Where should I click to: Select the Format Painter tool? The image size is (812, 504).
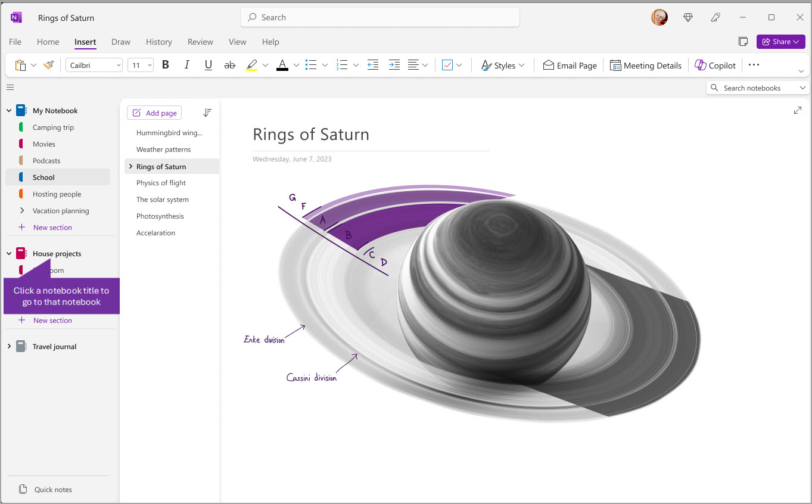(49, 65)
